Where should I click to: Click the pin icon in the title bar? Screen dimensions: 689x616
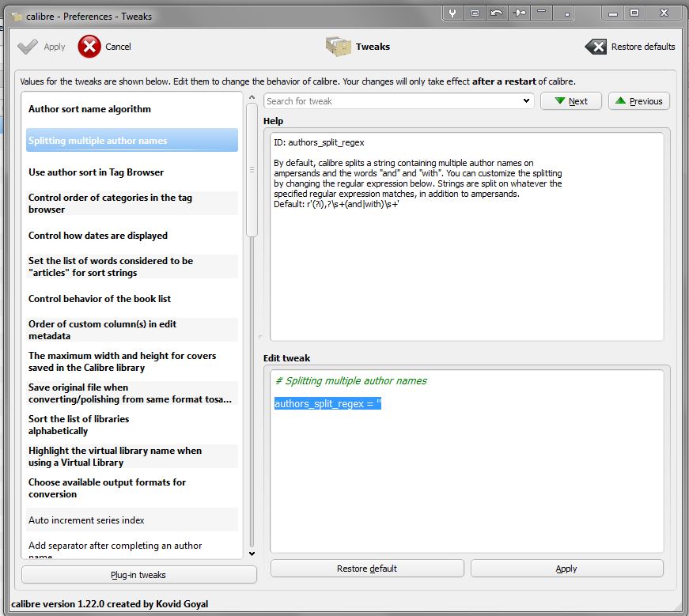[520, 13]
